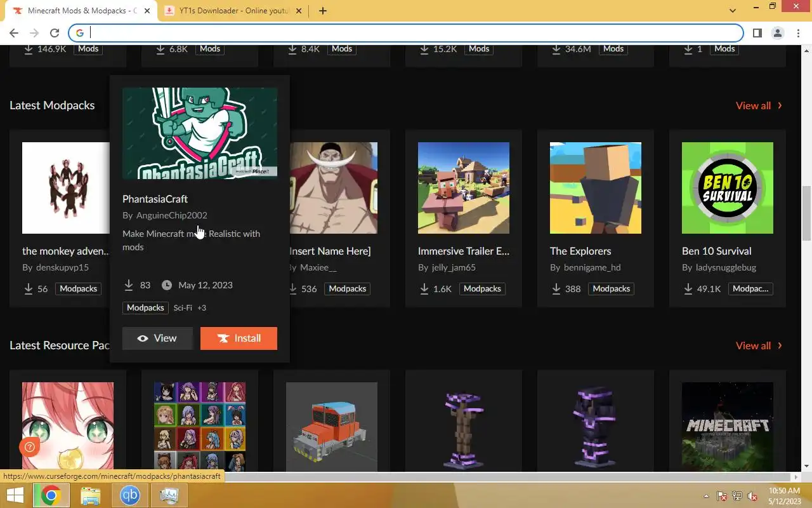Click the Mods tag next to 34.6M

[613, 49]
